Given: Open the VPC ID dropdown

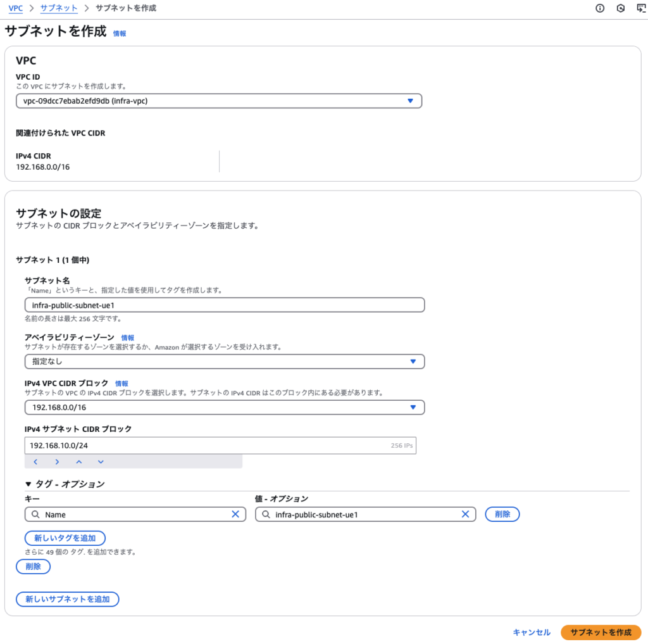Looking at the screenshot, I should tap(218, 101).
